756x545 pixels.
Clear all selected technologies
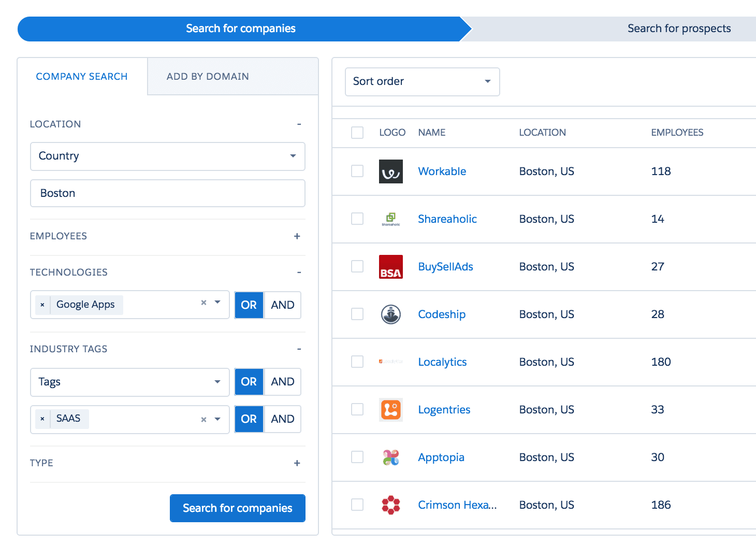point(203,303)
